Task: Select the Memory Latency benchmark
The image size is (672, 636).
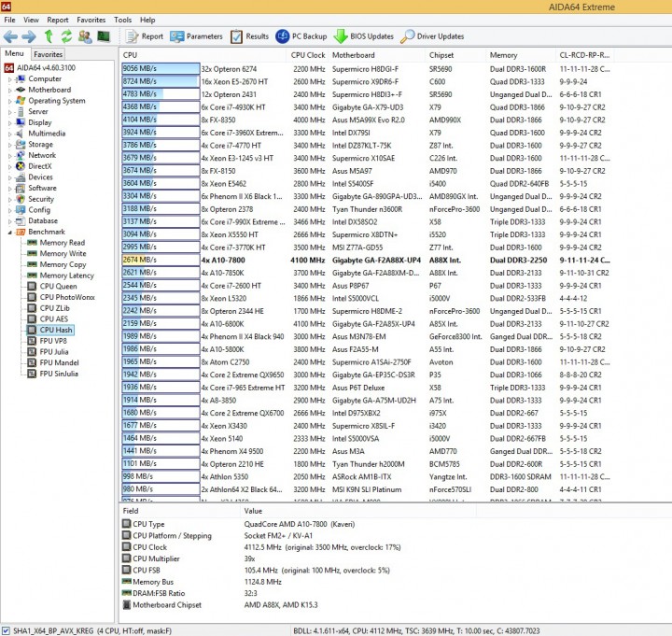Action: tap(66, 276)
